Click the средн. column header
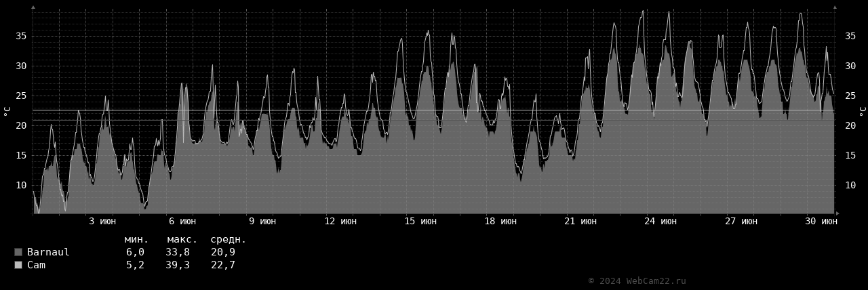This screenshot has width=868, height=290. coord(228,239)
